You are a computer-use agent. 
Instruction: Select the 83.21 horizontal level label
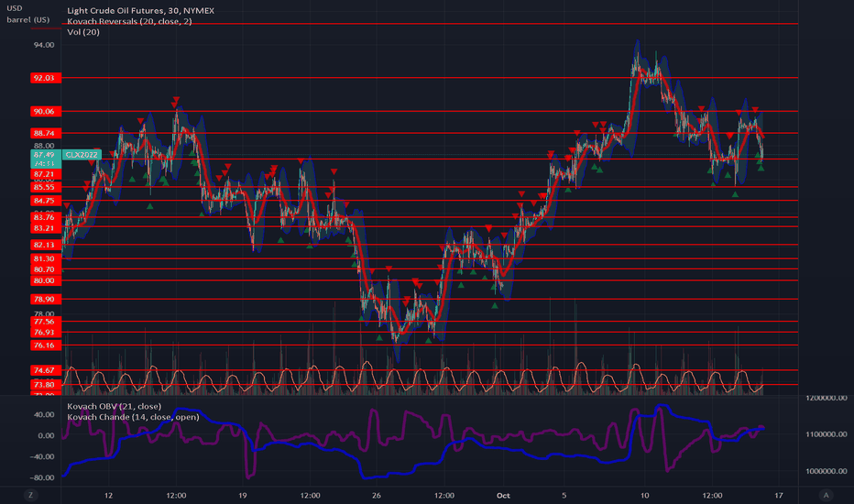(46, 228)
